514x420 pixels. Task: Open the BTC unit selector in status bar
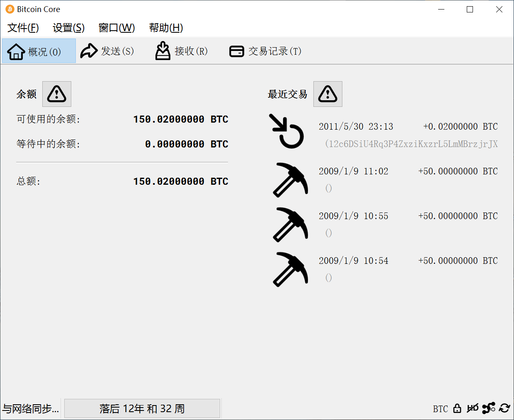pyautogui.click(x=441, y=409)
